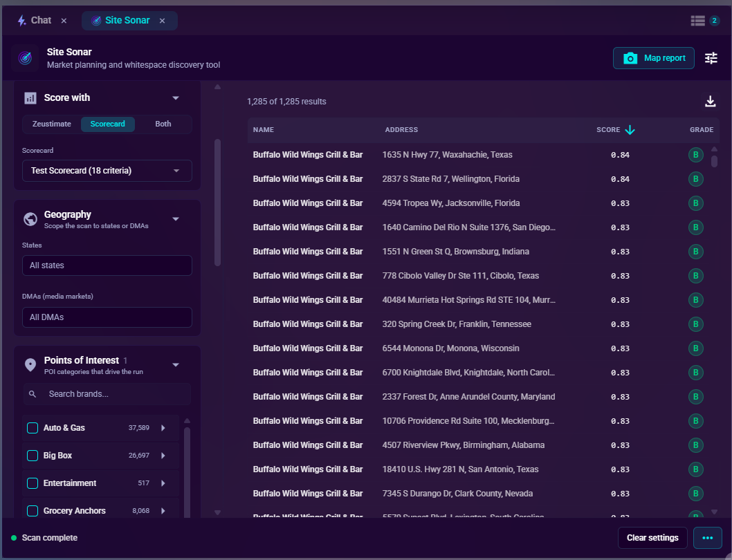Select the Both scoring option
The image size is (732, 560).
(163, 124)
